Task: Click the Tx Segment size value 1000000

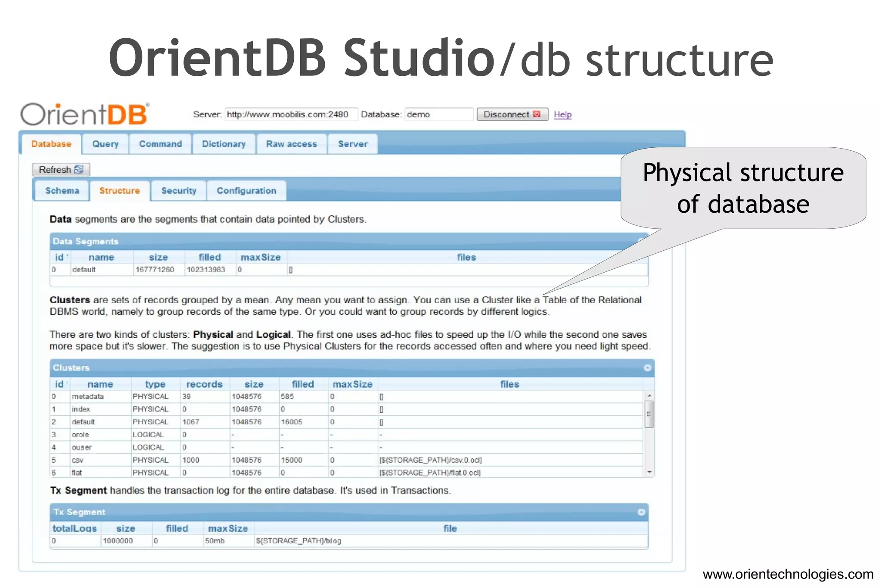Action: [x=118, y=541]
